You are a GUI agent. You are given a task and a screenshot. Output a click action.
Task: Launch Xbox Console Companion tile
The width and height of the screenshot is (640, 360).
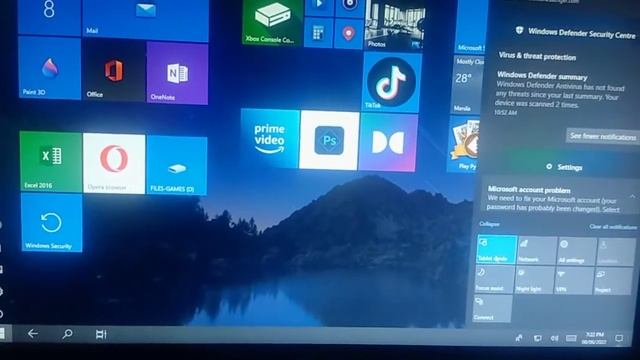[272, 22]
